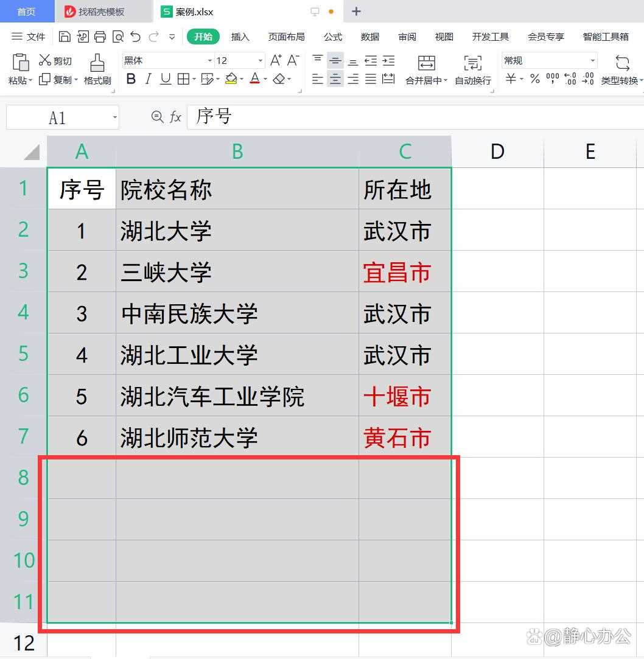Click the Merge and Center icon
The image size is (644, 659).
pyautogui.click(x=426, y=63)
